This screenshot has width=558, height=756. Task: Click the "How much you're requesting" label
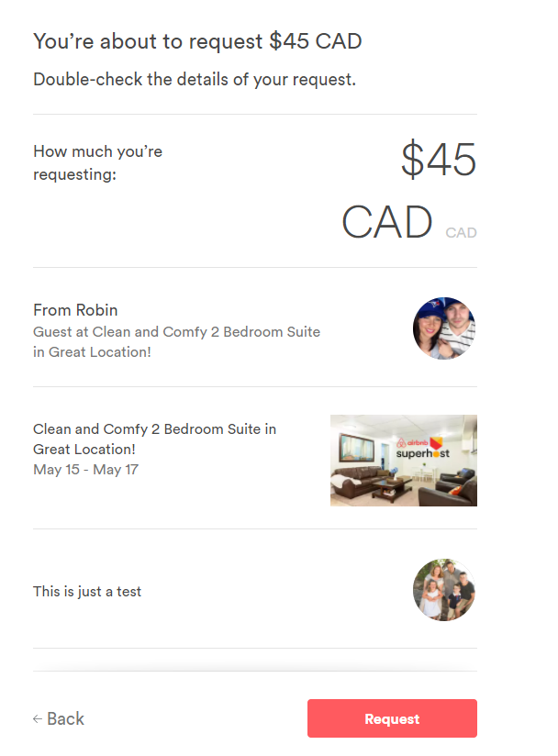coord(97,161)
